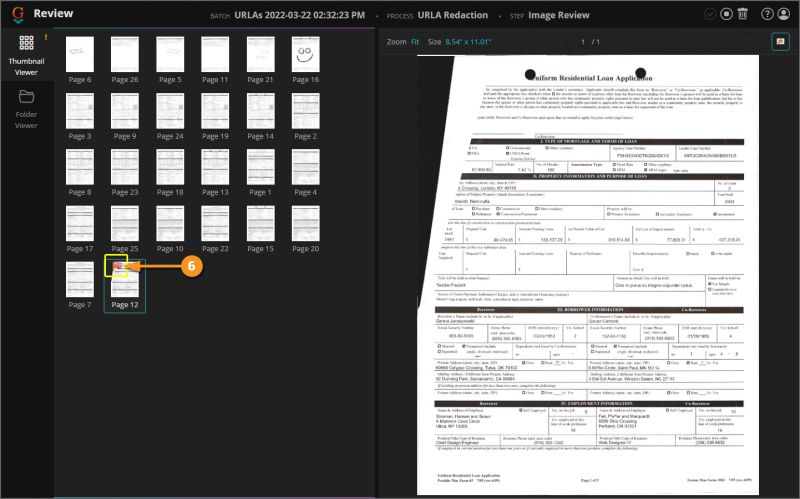Select the Page 1 thumbnail
This screenshot has width=800, height=499.
tap(260, 167)
